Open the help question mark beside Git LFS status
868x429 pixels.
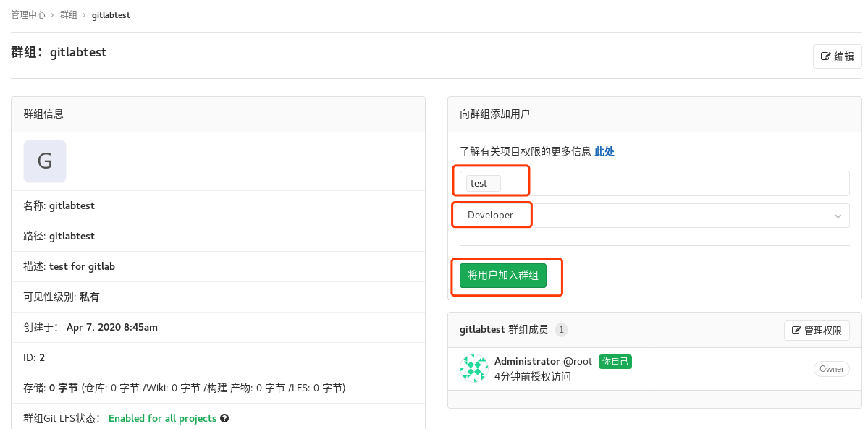tap(224, 417)
